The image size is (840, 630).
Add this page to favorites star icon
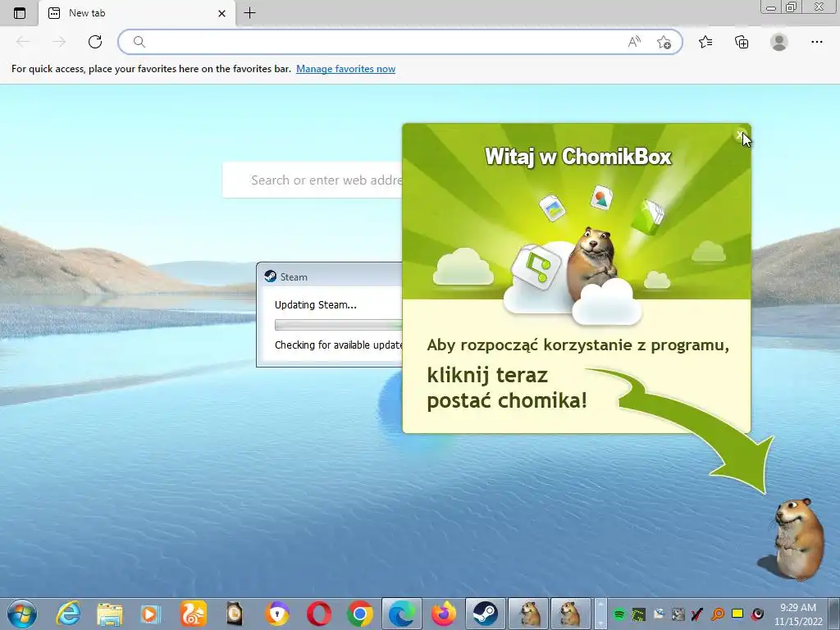664,42
